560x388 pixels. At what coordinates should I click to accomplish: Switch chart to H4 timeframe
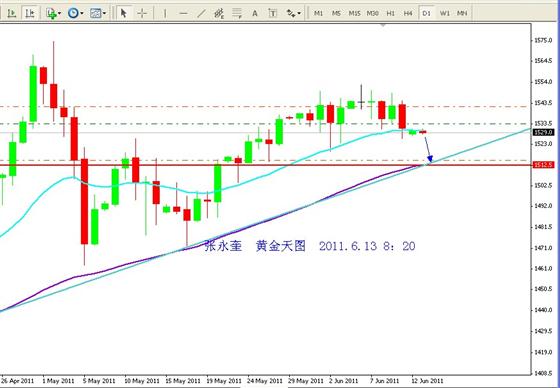coord(408,14)
